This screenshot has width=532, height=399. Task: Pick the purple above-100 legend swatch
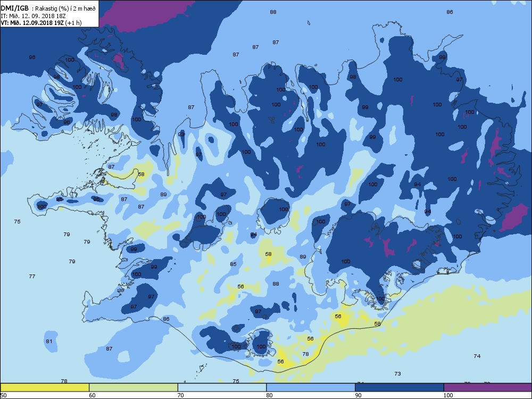487,387
